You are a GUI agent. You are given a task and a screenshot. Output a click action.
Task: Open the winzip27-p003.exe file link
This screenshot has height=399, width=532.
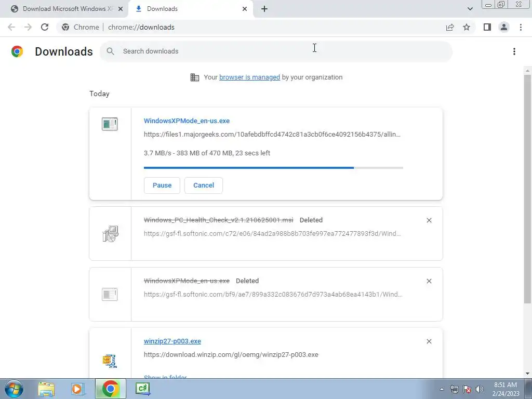pyautogui.click(x=172, y=341)
